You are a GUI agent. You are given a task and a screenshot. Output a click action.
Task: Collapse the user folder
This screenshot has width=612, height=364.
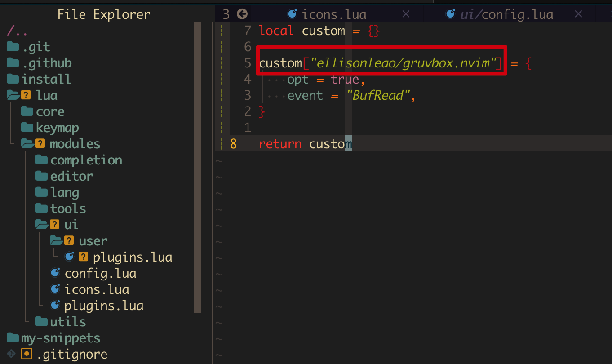93,240
